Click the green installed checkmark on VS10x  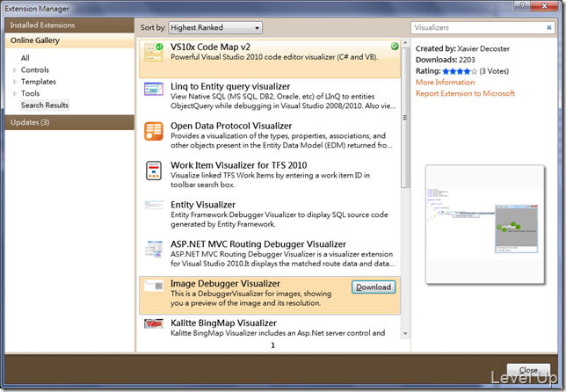(395, 47)
